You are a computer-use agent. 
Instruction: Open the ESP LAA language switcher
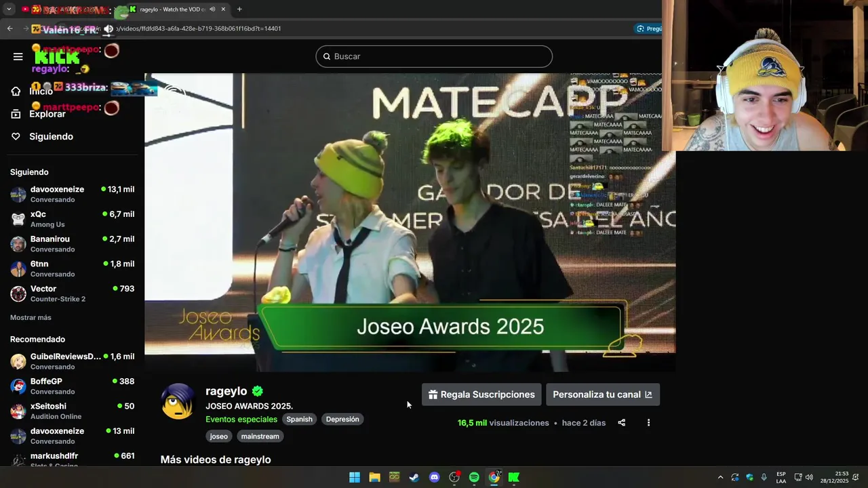(x=781, y=477)
